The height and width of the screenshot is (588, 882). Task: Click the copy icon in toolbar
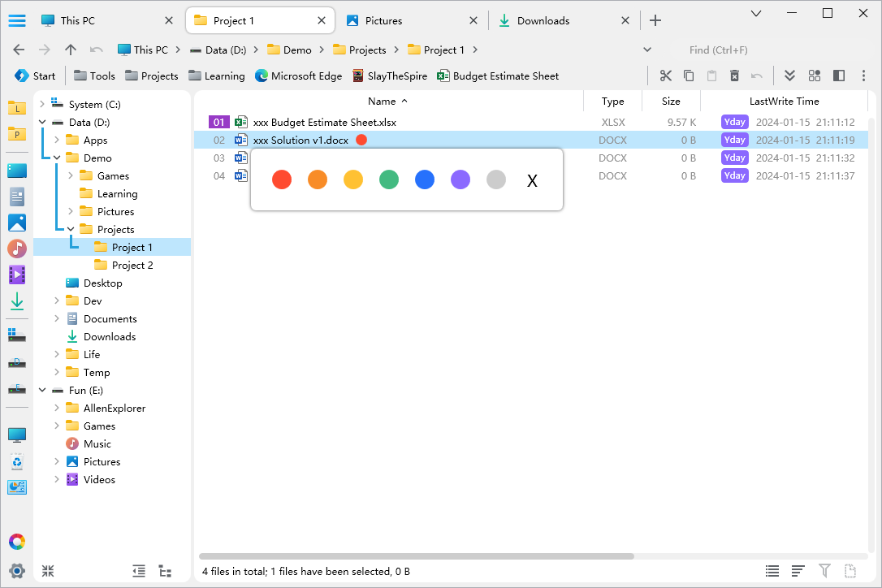tap(689, 76)
